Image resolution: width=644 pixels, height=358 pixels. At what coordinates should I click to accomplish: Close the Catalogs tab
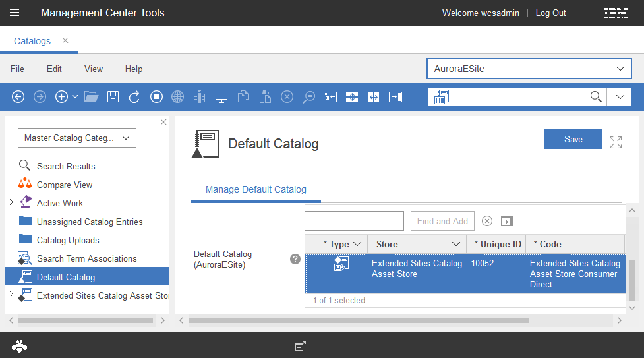coord(65,40)
